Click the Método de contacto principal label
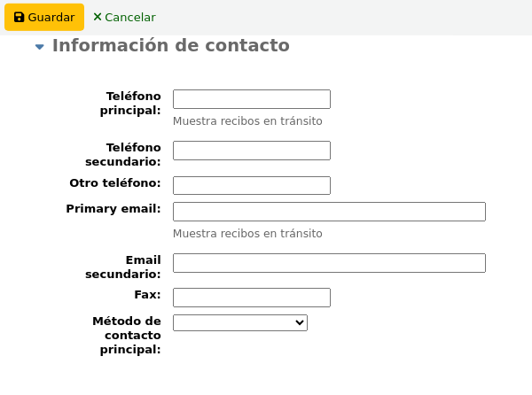The width and height of the screenshot is (532, 395). point(127,335)
